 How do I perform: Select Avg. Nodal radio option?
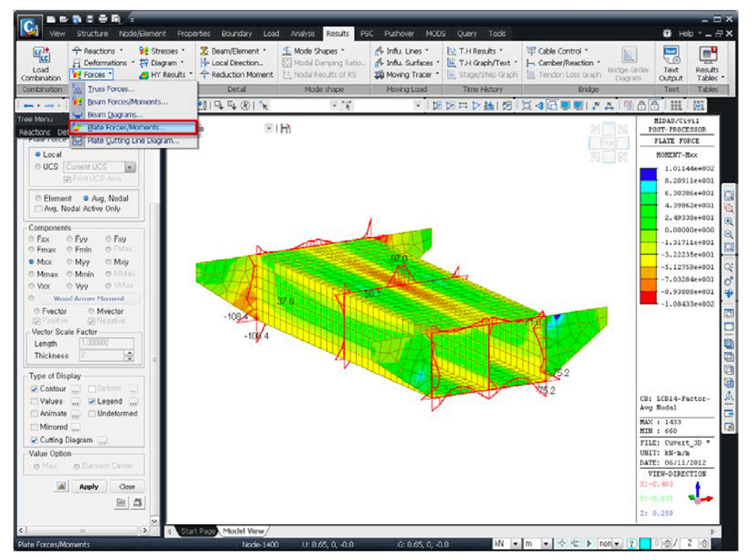[x=86, y=199]
